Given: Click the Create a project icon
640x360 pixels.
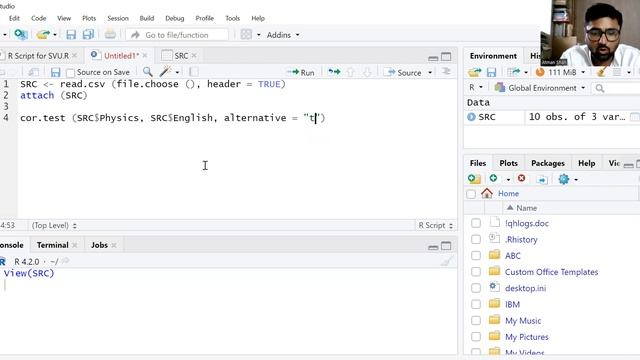Looking at the screenshot, I should coord(20,34).
